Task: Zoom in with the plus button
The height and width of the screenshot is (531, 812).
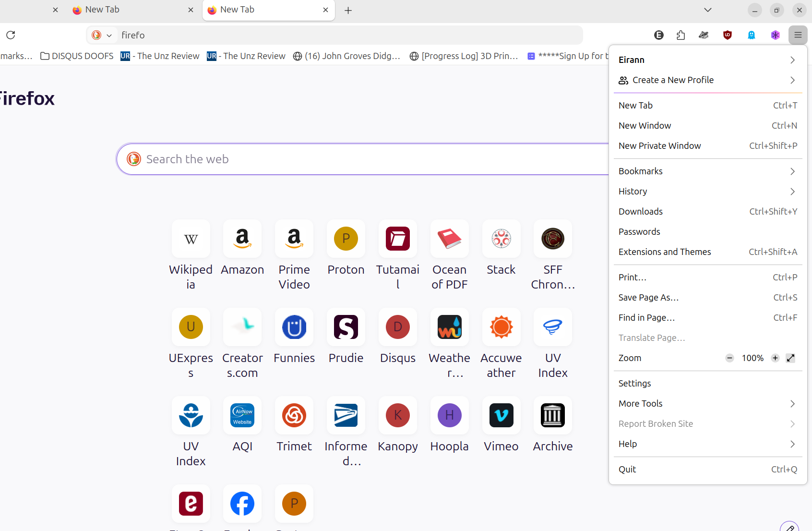Action: coord(775,358)
